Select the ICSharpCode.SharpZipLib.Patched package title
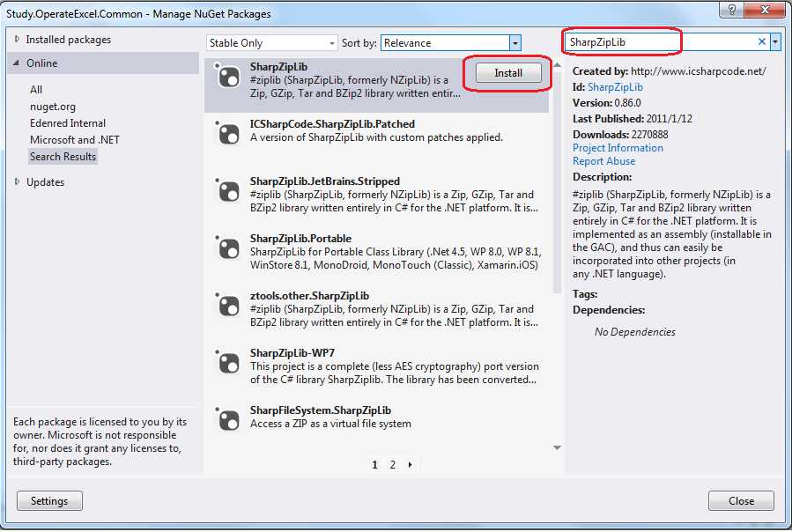Screen dimensions: 792x532 [x=332, y=124]
